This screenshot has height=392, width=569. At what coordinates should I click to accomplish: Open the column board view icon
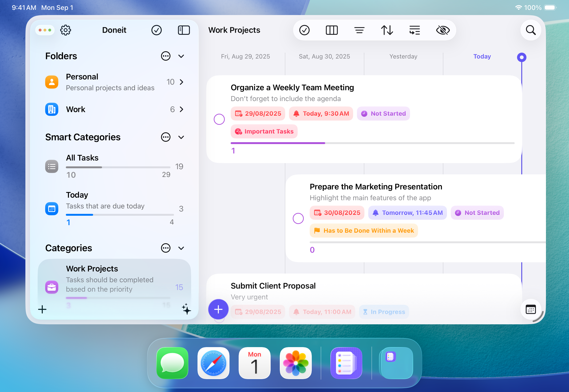[332, 30]
